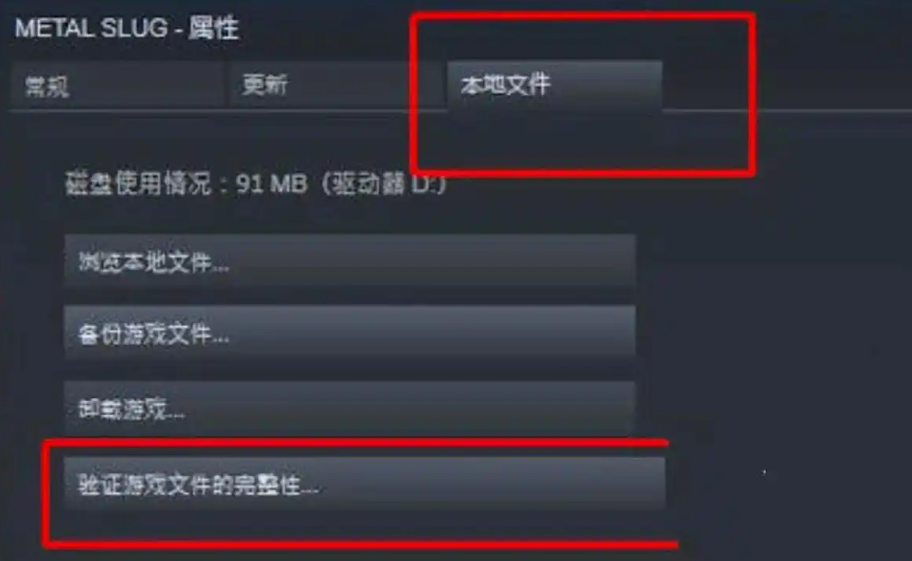The image size is (912, 561).
Task: Click 备份游戏文件... to back up game
Action: click(x=350, y=332)
